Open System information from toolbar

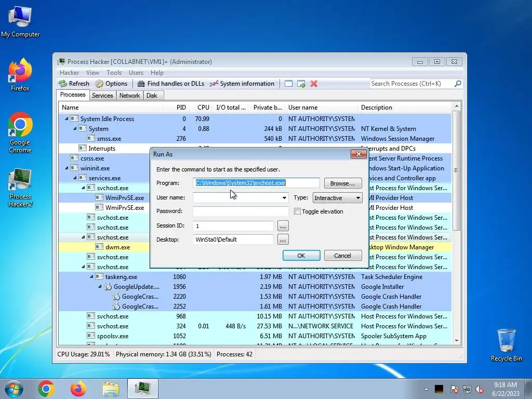click(x=242, y=84)
